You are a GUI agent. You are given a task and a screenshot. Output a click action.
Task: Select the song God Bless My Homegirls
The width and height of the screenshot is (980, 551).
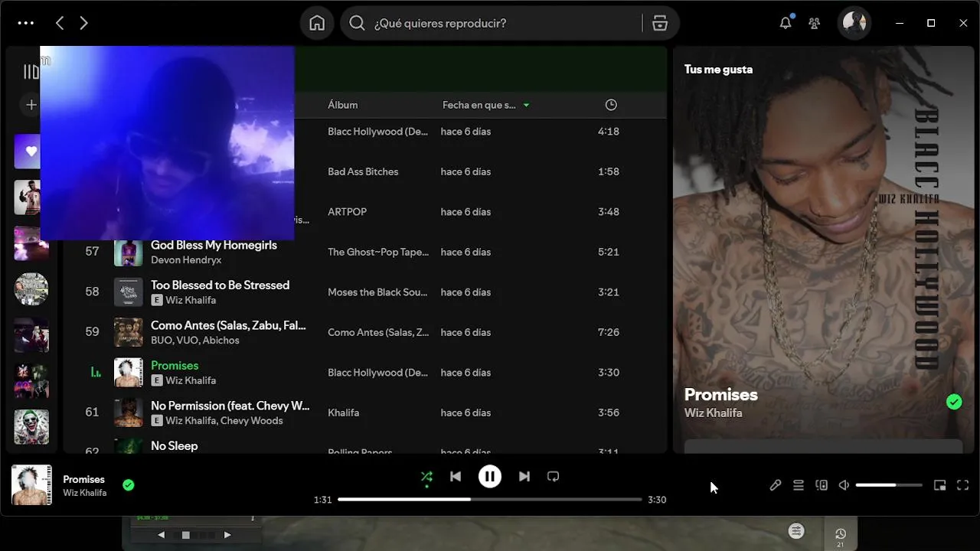(214, 245)
